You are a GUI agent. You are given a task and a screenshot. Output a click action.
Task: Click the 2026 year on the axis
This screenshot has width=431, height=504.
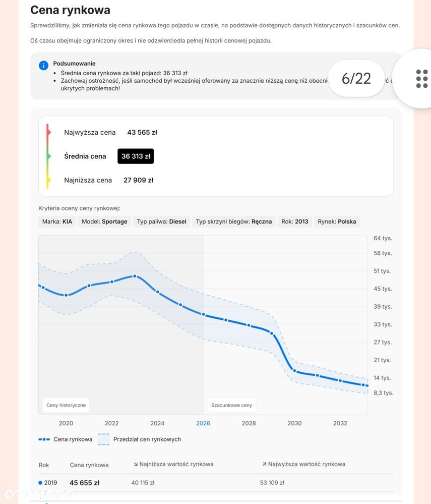(x=203, y=423)
